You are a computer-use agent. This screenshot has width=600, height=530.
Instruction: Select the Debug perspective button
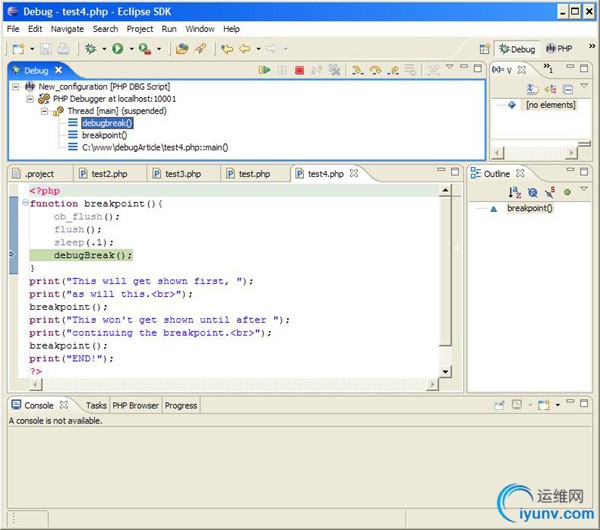tap(517, 49)
